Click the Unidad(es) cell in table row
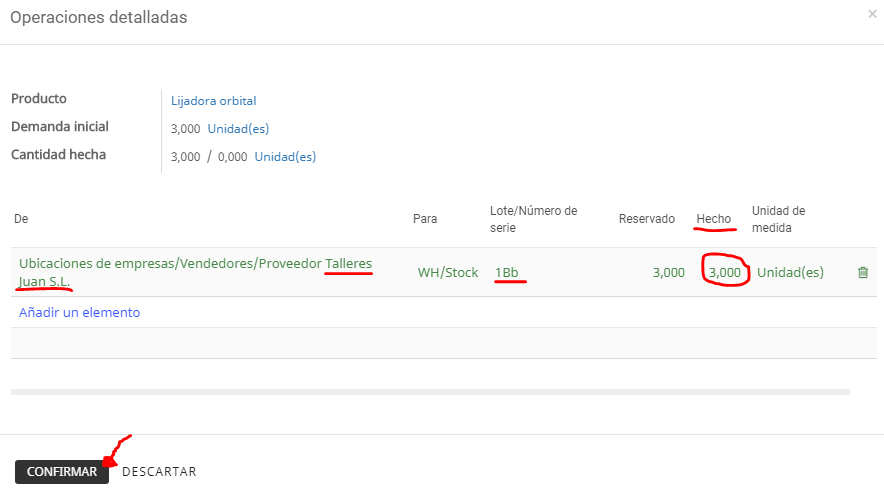 tap(790, 273)
